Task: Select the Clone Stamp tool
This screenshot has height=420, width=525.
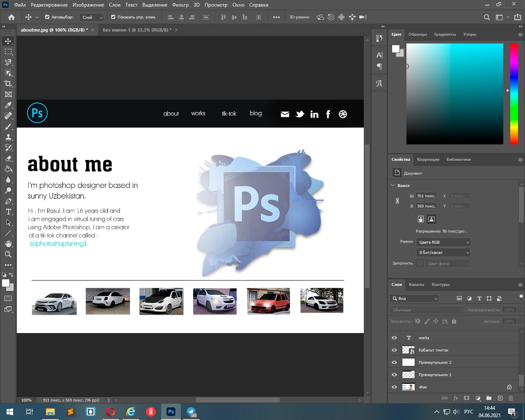Action: click(8, 137)
